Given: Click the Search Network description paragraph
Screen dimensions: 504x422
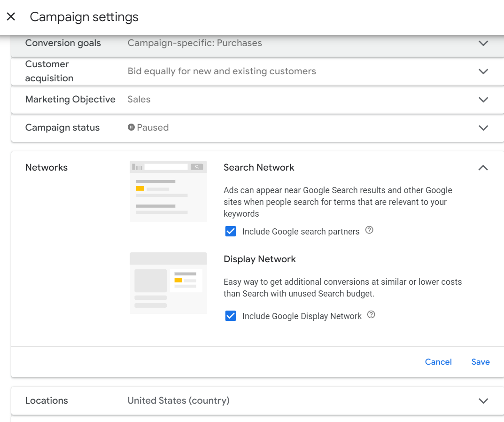Looking at the screenshot, I should 338,202.
